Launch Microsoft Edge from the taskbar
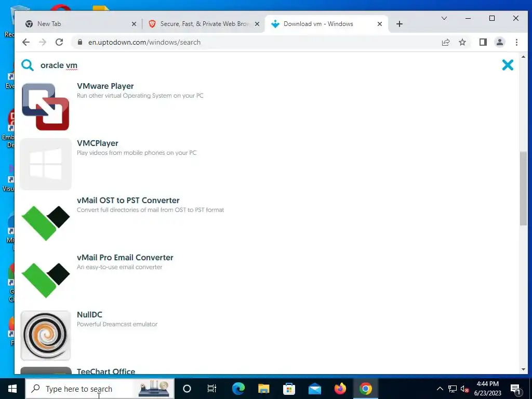The height and width of the screenshot is (399, 532). (238, 389)
